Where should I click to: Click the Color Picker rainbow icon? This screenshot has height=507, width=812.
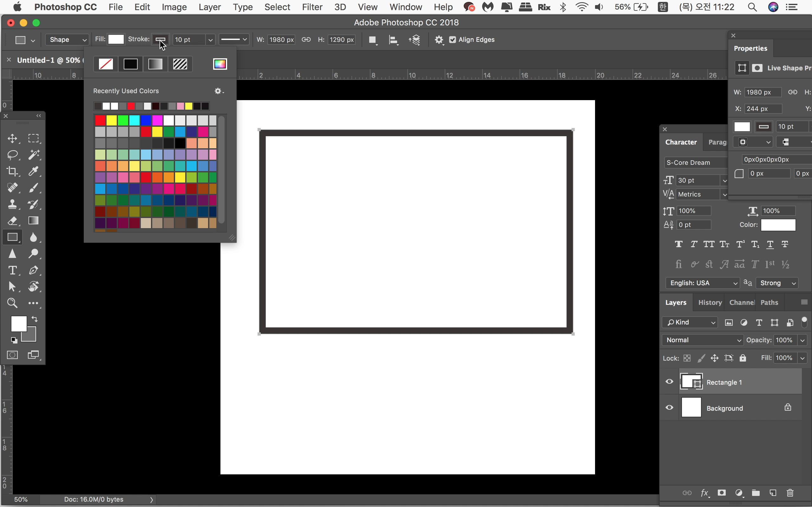[220, 64]
